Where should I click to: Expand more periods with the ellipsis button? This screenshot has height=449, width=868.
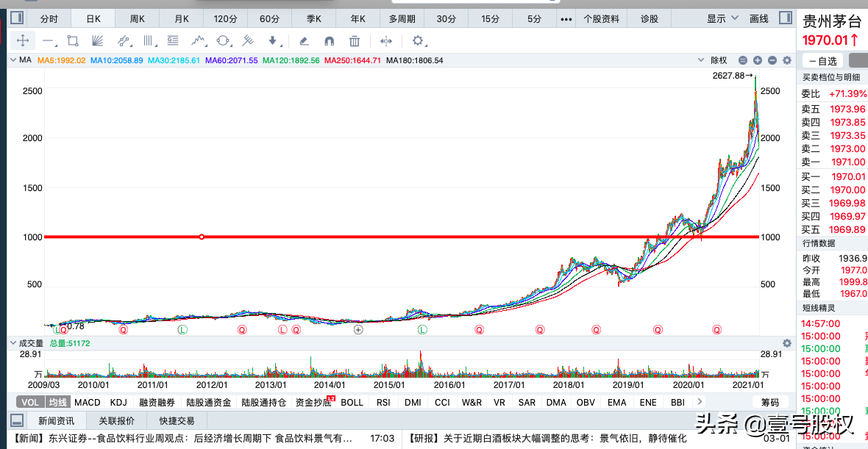coord(566,18)
